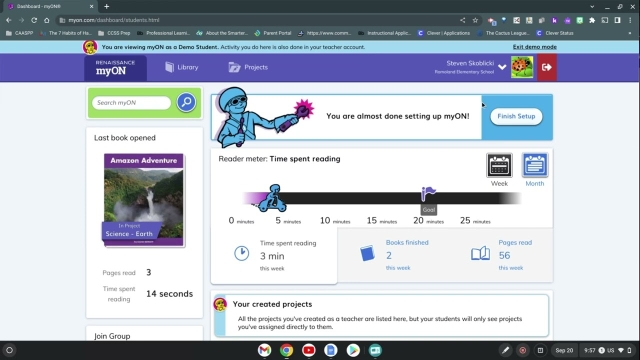Reload the page with refresh icon

point(34,20)
